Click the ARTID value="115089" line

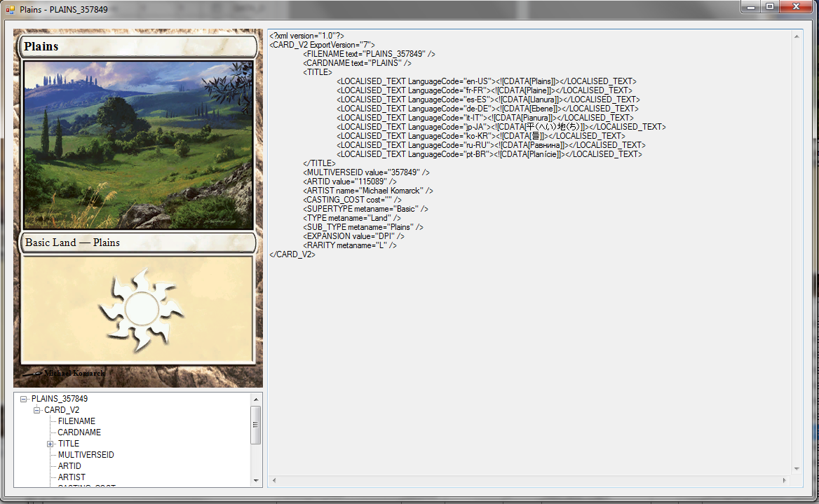pyautogui.click(x=349, y=182)
